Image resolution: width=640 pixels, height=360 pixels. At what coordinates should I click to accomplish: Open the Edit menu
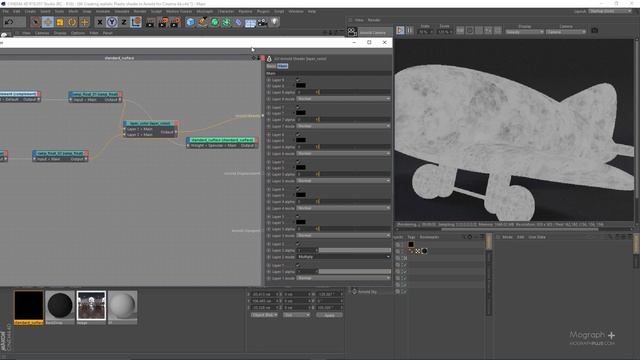17,11
